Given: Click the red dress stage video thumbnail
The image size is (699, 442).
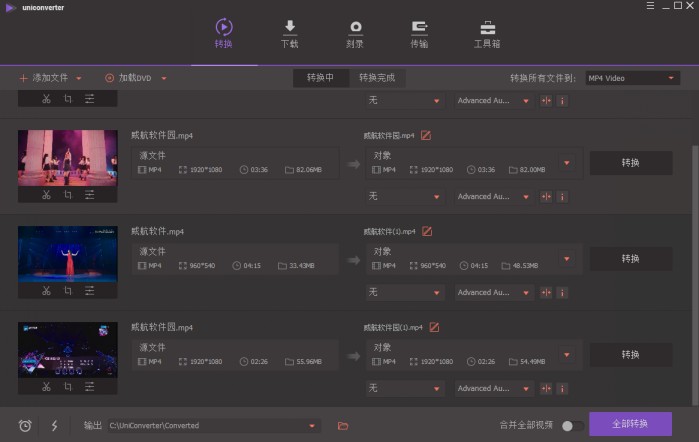Looking at the screenshot, I should pyautogui.click(x=67, y=253).
